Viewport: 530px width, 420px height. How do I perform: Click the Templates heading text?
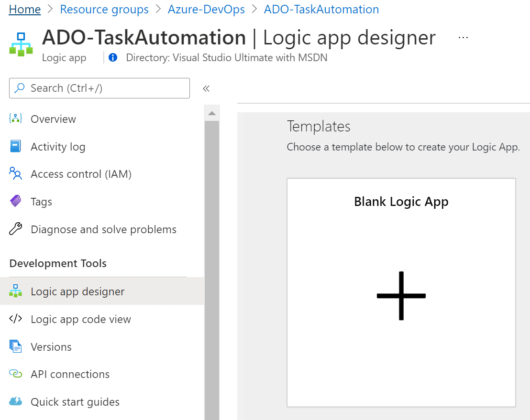click(319, 126)
